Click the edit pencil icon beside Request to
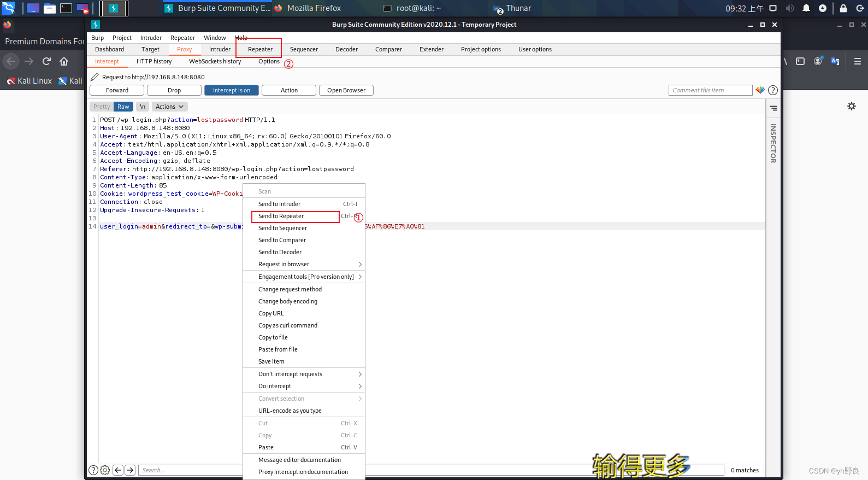Viewport: 868px width, 480px height. click(x=95, y=77)
